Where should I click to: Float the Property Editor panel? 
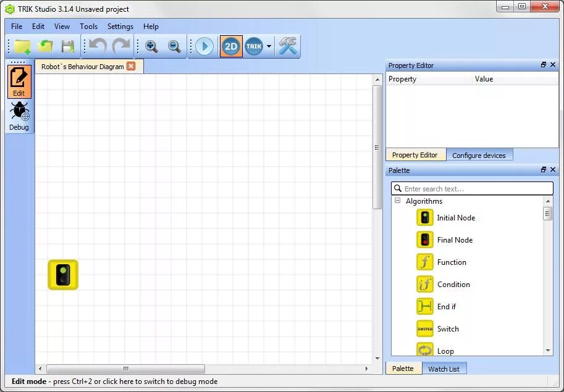[x=544, y=65]
